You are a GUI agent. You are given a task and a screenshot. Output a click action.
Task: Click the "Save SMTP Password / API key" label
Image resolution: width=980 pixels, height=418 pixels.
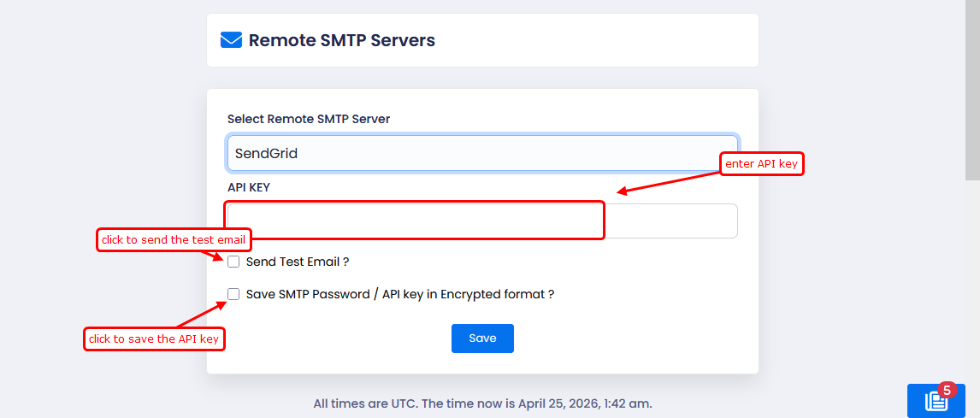click(399, 294)
